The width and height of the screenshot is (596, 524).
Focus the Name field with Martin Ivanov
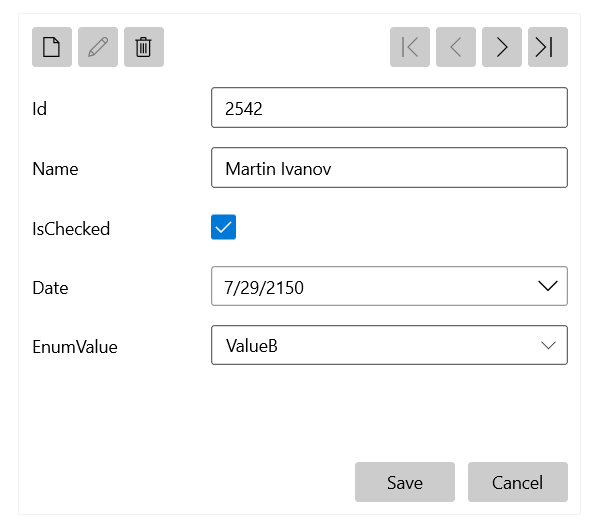click(389, 168)
